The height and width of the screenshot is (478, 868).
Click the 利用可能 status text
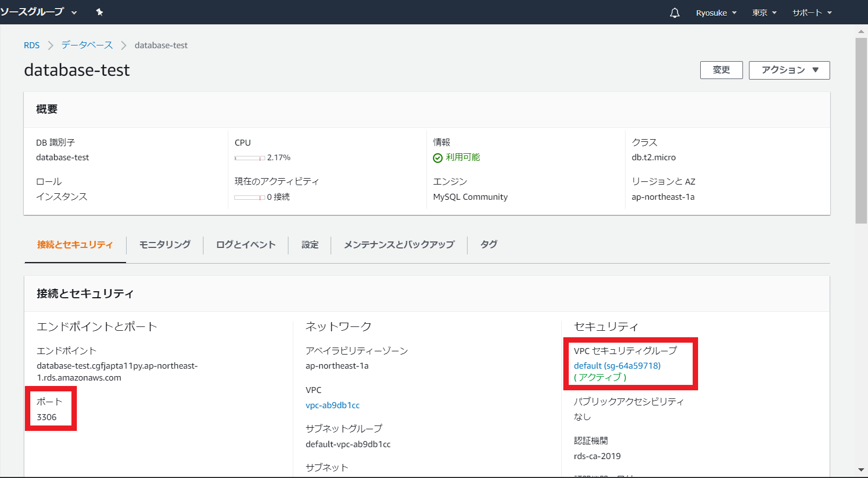[x=463, y=157]
